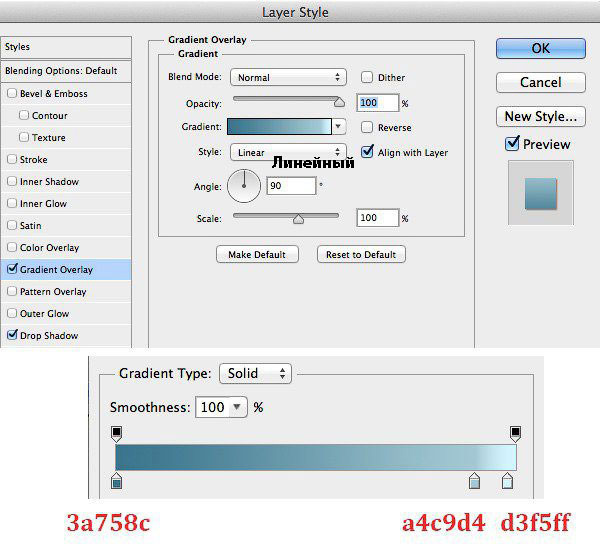Click the gradient preview swatch
The width and height of the screenshot is (600, 554).
pos(279,127)
